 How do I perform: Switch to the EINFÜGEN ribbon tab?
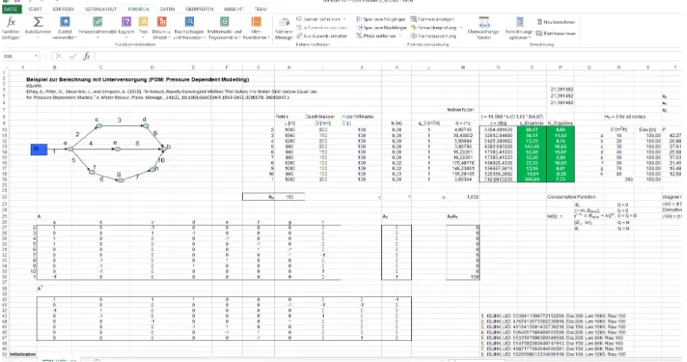[63, 9]
